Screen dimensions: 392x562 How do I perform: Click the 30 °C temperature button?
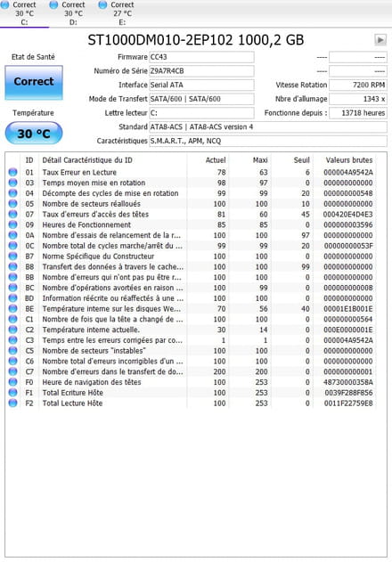point(34,134)
